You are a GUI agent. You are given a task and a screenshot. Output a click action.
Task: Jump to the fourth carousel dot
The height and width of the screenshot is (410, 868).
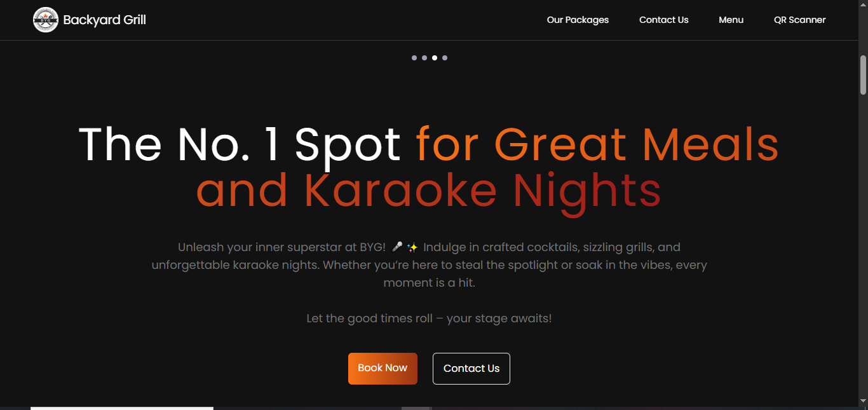pyautogui.click(x=445, y=58)
